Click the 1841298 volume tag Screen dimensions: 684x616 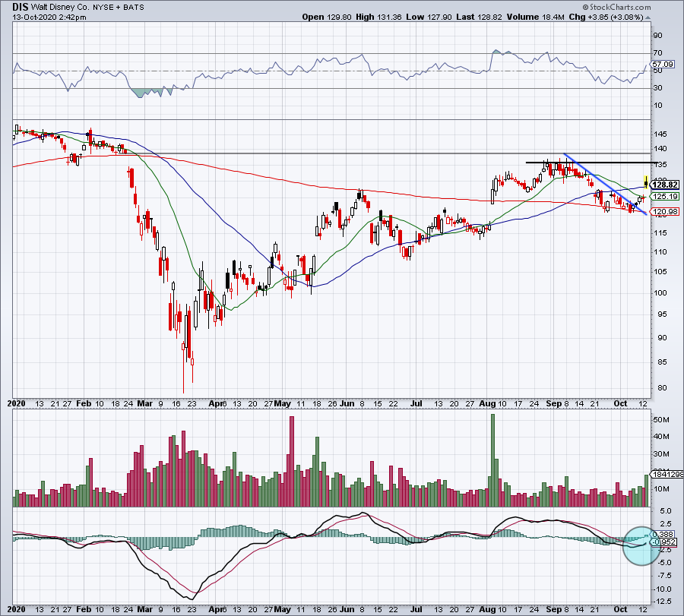(x=667, y=474)
